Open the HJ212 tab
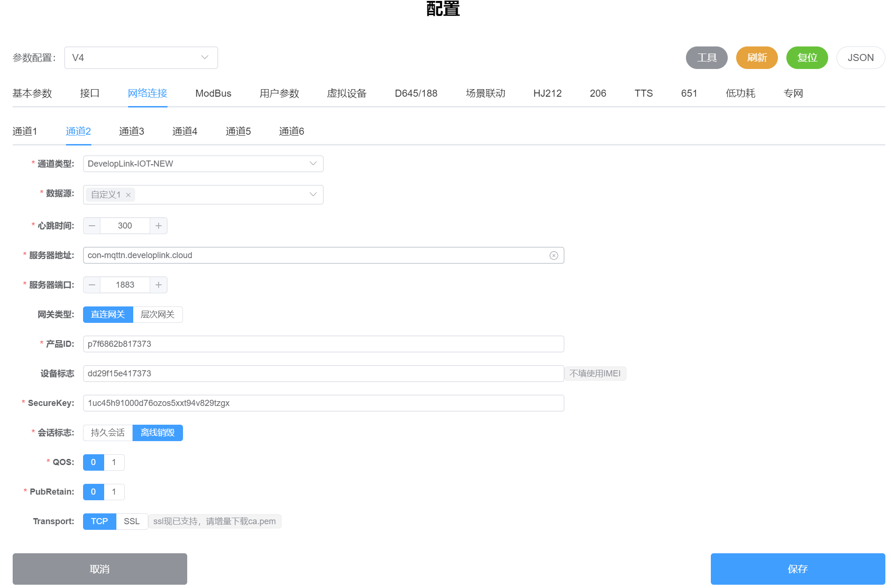Image resolution: width=891 pixels, height=588 pixels. click(548, 93)
